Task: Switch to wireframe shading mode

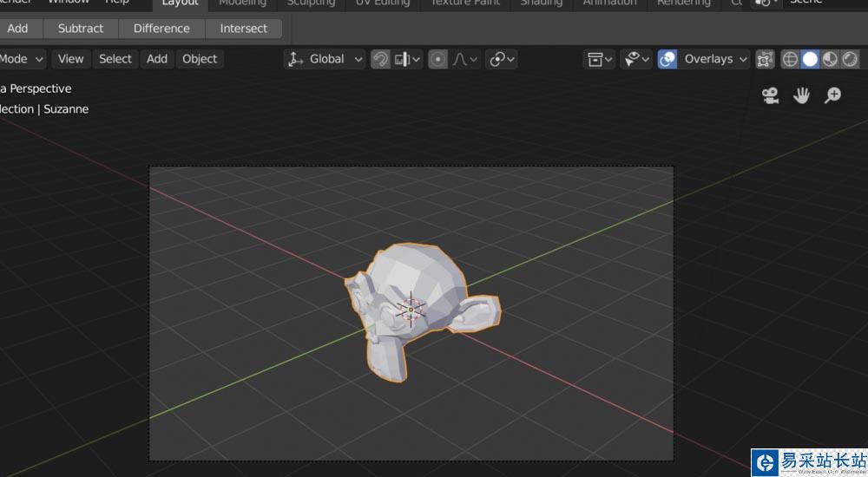Action: pos(790,59)
